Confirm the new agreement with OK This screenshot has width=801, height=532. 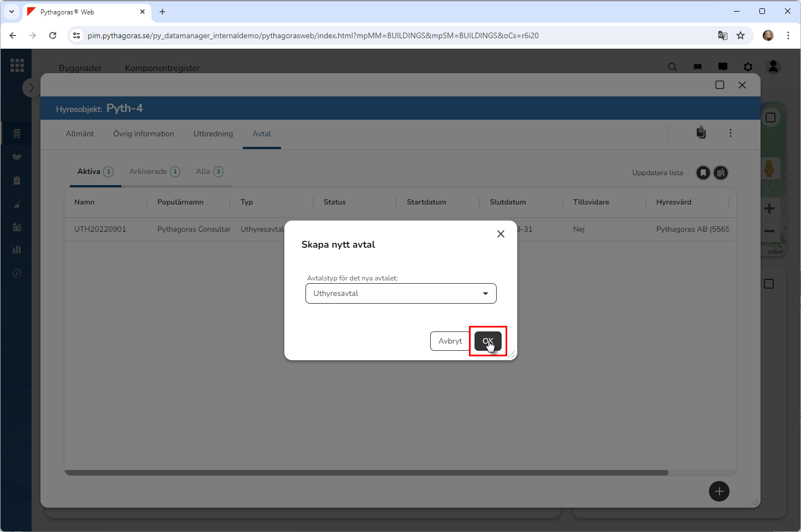coord(488,341)
